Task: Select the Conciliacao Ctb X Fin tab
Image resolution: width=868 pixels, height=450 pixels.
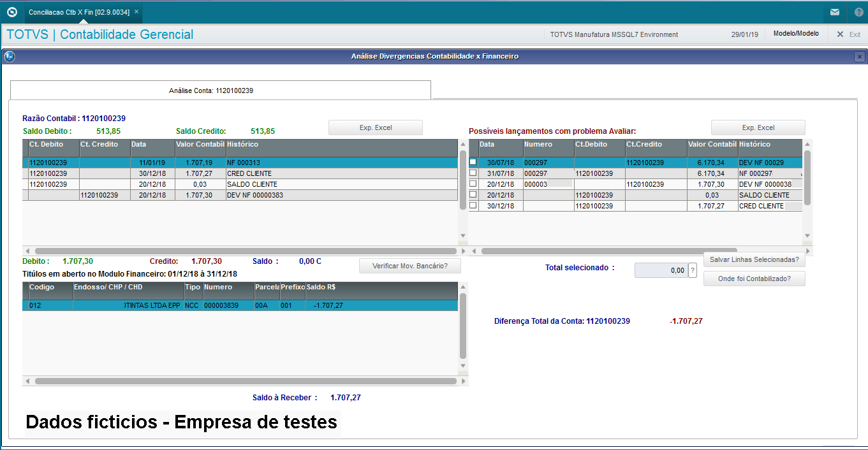Action: 78,12
